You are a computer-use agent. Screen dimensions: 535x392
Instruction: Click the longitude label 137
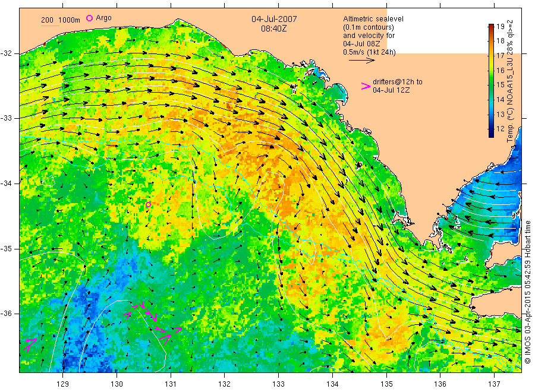click(494, 384)
